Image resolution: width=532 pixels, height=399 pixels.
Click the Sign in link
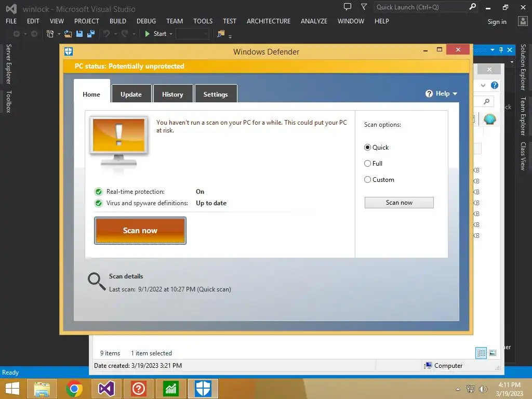pyautogui.click(x=497, y=22)
